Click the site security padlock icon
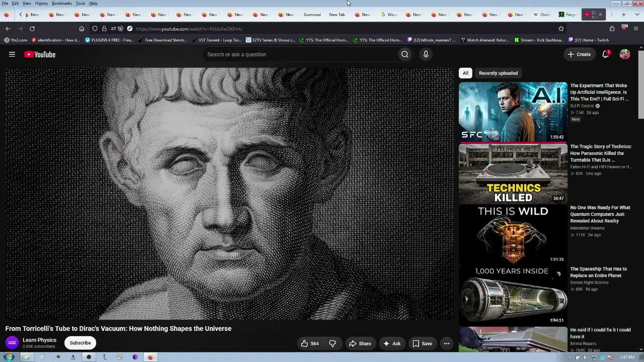Image resolution: width=644 pixels, height=362 pixels. tap(104, 29)
